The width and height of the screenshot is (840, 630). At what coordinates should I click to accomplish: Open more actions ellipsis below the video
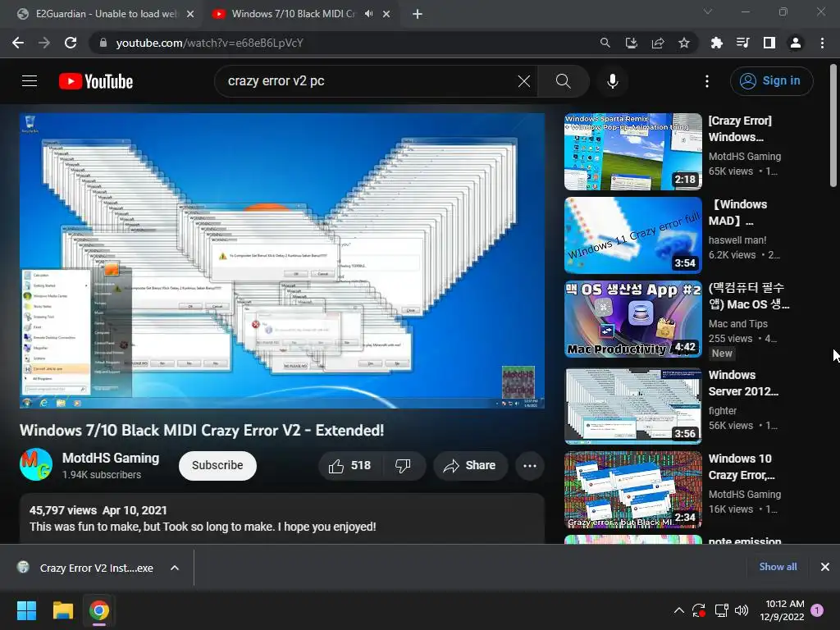[530, 466]
